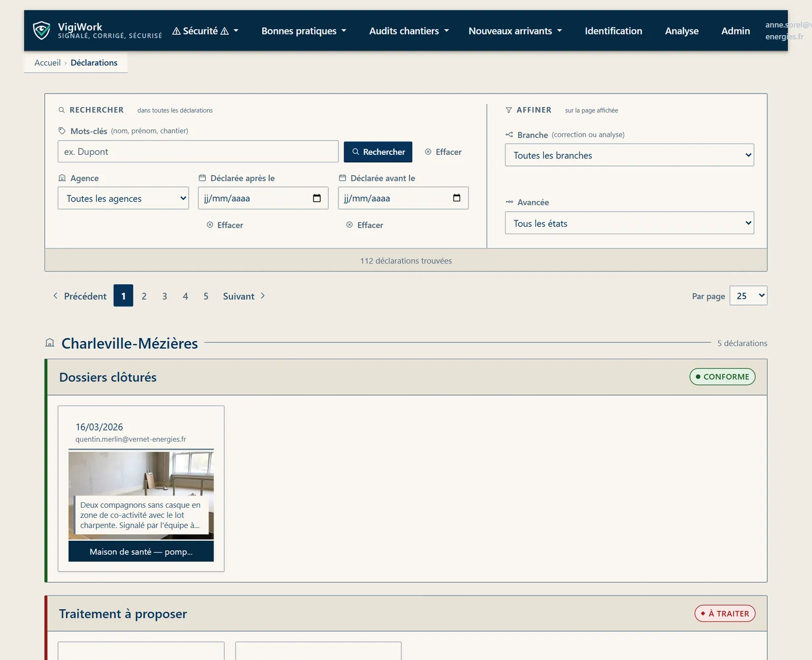Click Suivant to go next page
812x660 pixels.
tap(244, 296)
